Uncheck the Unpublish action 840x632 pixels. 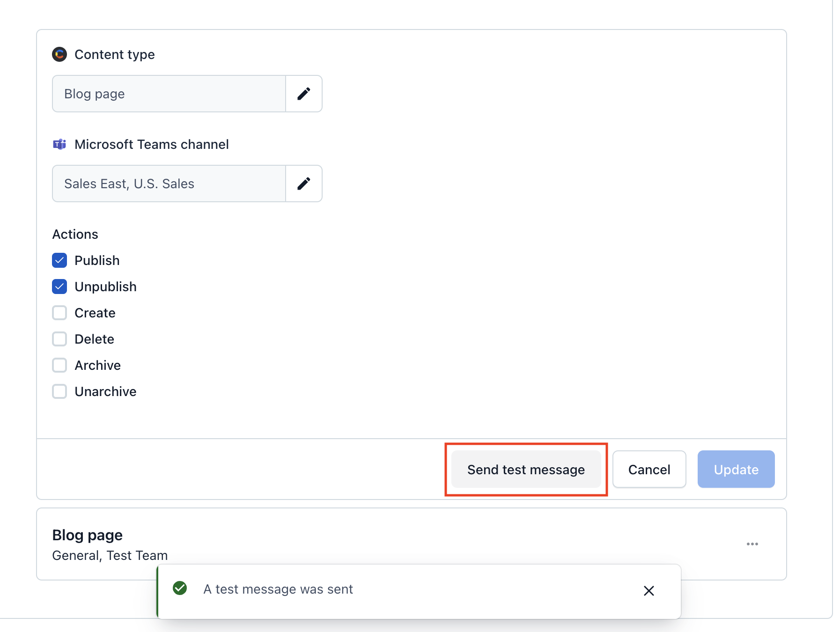(59, 287)
